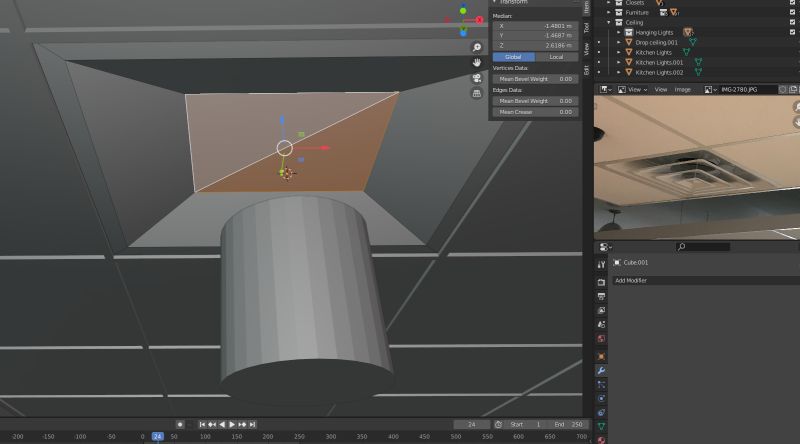Click the Median Z value field
Screen dimensions: 800x444
(x=535, y=45)
